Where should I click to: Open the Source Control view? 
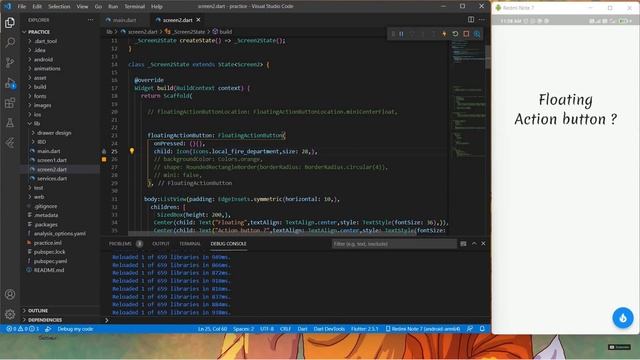coord(10,62)
